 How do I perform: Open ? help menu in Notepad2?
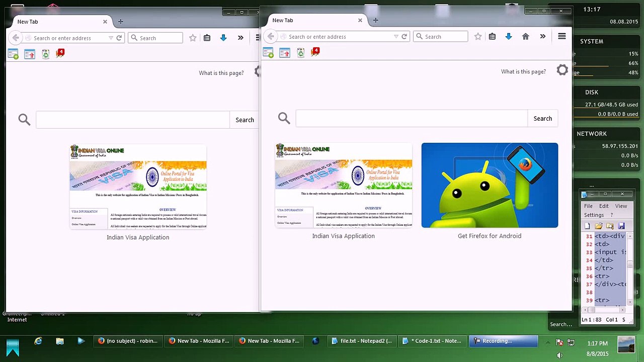[x=612, y=215]
